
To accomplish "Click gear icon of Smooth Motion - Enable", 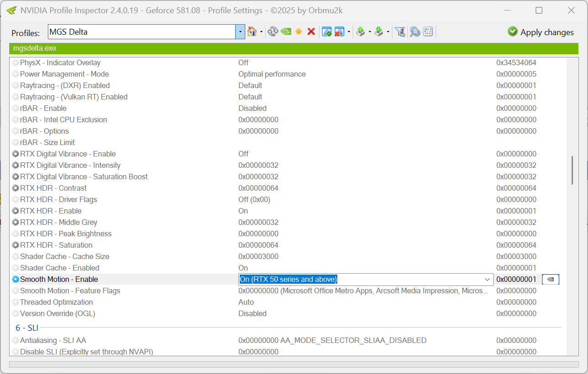I will 15,279.
